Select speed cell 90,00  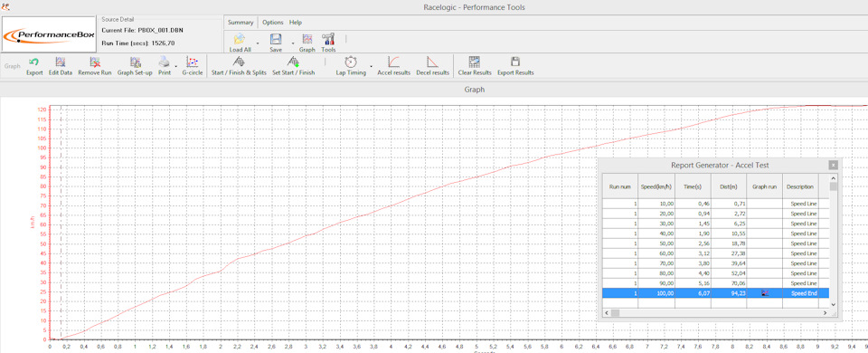[656, 283]
